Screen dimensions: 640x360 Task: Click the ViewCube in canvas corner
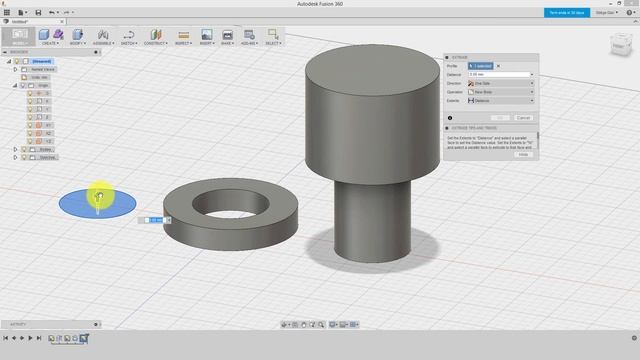coord(621,45)
